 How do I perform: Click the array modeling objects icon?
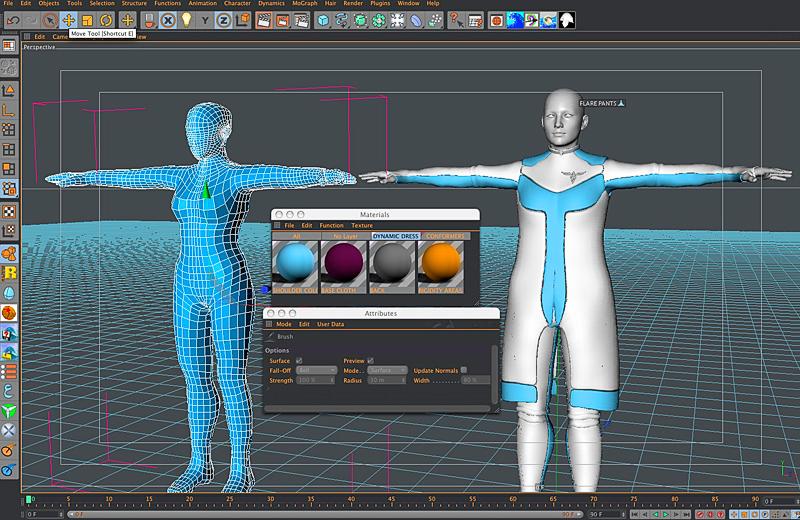pos(379,20)
